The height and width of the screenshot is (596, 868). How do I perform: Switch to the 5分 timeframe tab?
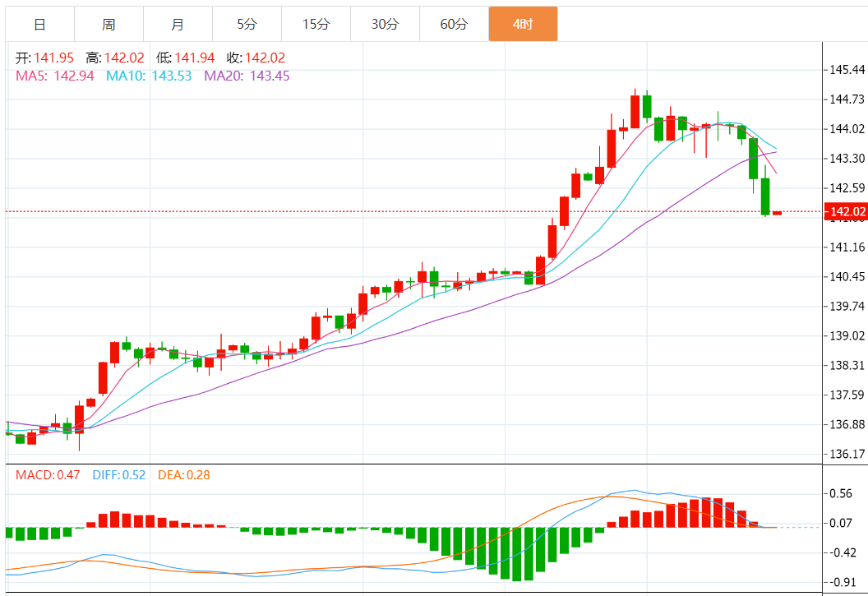tap(247, 25)
